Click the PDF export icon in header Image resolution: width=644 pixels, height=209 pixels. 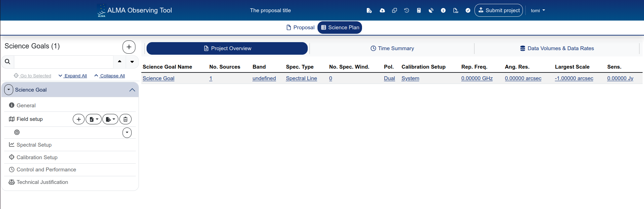coord(455,10)
